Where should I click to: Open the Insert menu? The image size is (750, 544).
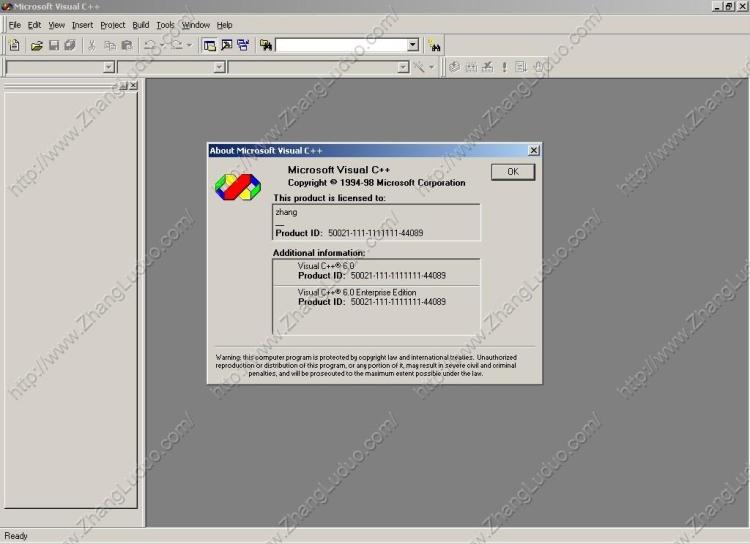pos(82,25)
